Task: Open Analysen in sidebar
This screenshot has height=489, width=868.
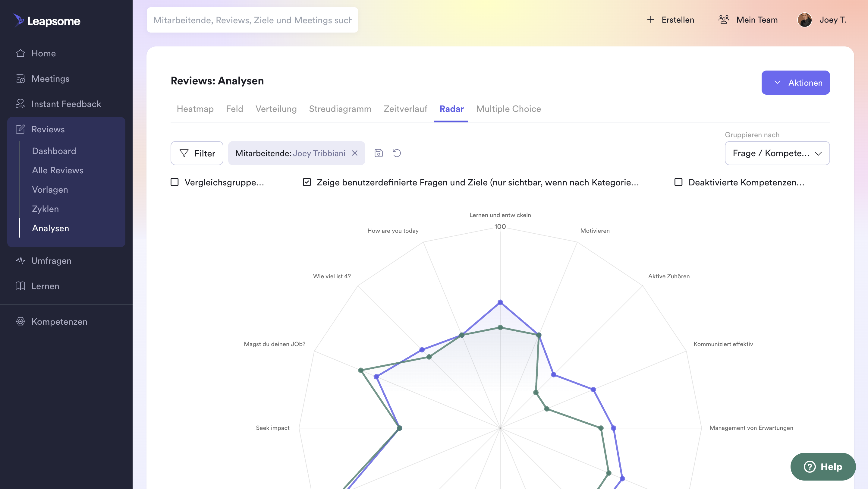Action: pos(51,228)
